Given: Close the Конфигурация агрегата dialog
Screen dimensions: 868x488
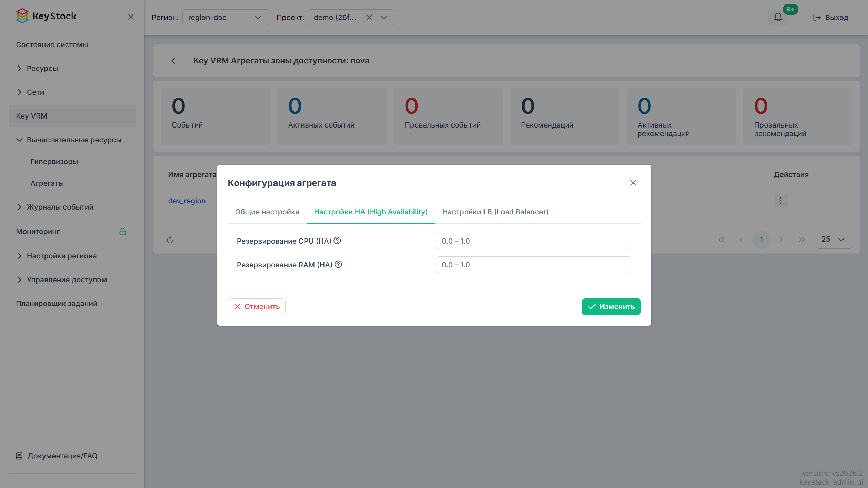Looking at the screenshot, I should [x=633, y=183].
